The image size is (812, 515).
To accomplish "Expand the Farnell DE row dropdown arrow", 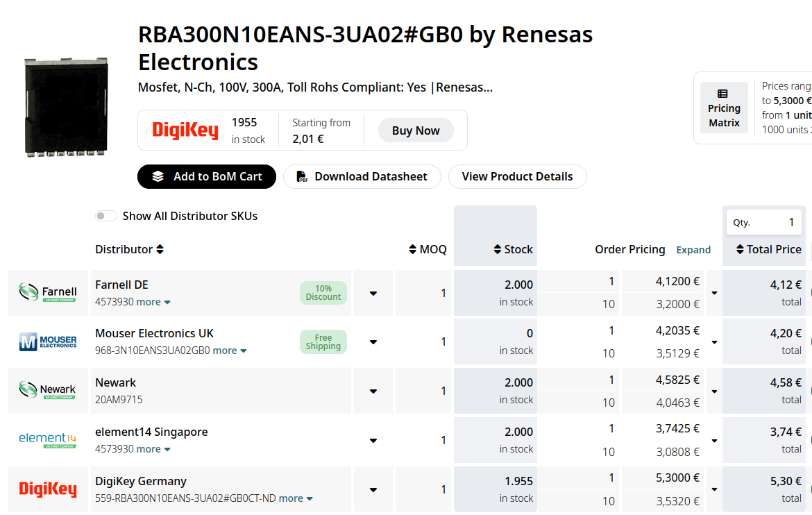I will [x=373, y=294].
